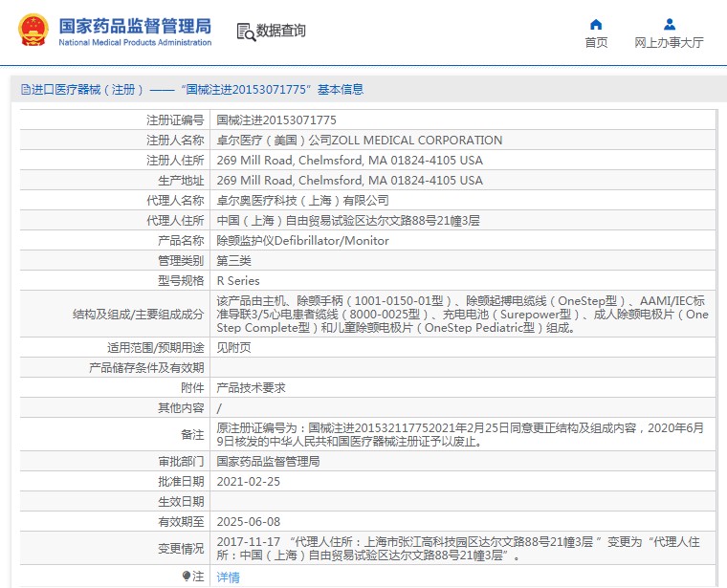Select the R Series model value
Image resolution: width=727 pixels, height=588 pixels.
tap(238, 280)
